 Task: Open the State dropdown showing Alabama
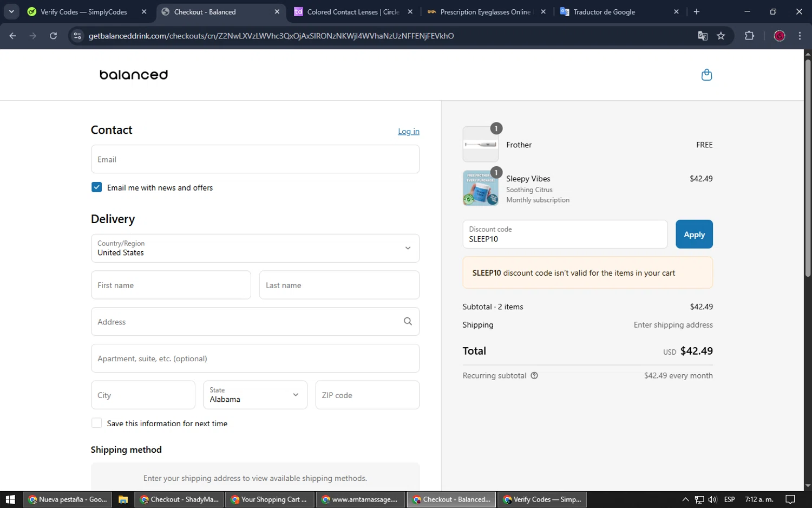(x=255, y=395)
